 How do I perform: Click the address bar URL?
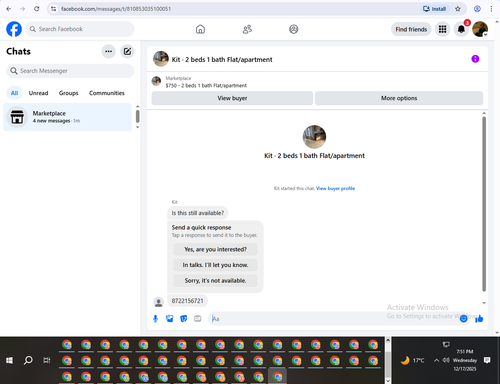116,9
